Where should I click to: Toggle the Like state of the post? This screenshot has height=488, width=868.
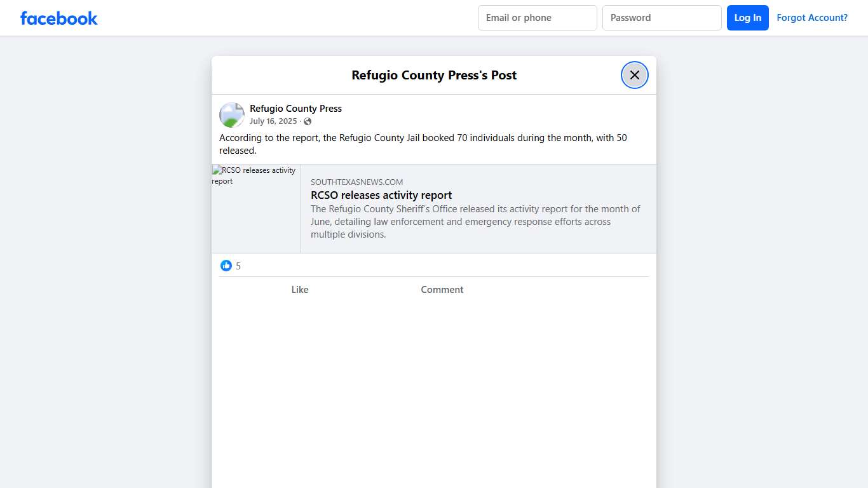299,289
